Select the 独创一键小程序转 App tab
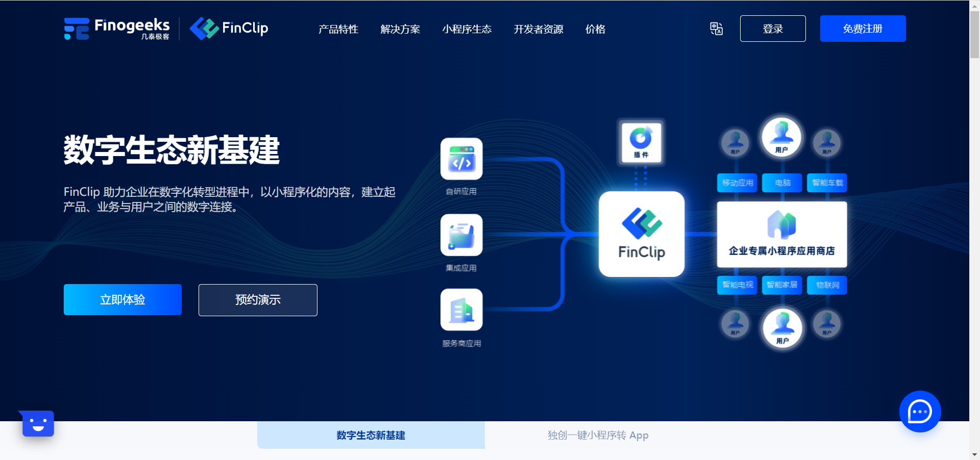980x460 pixels. (x=598, y=435)
